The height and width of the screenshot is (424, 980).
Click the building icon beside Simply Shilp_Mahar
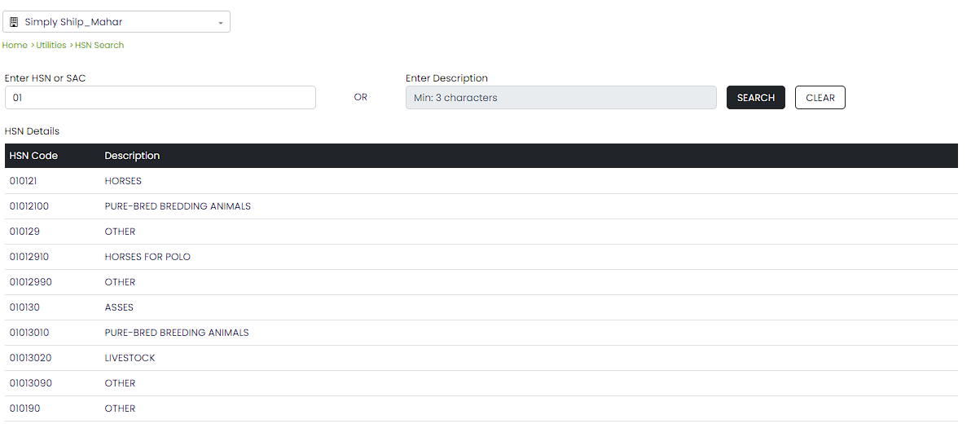[14, 22]
